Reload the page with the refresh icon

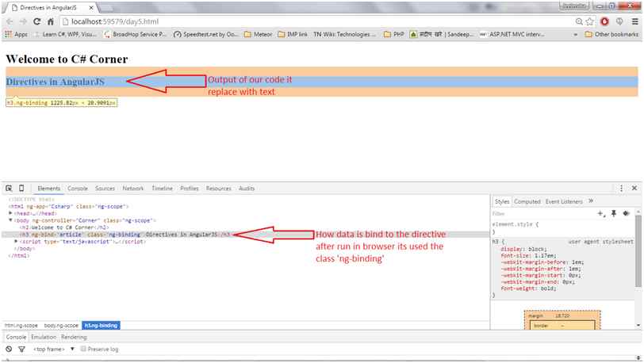tap(37, 21)
